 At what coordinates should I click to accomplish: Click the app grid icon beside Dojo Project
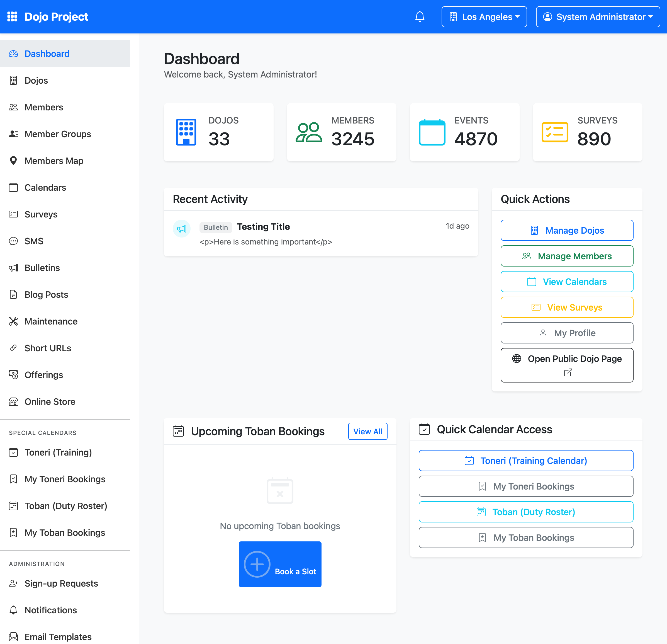pyautogui.click(x=12, y=16)
